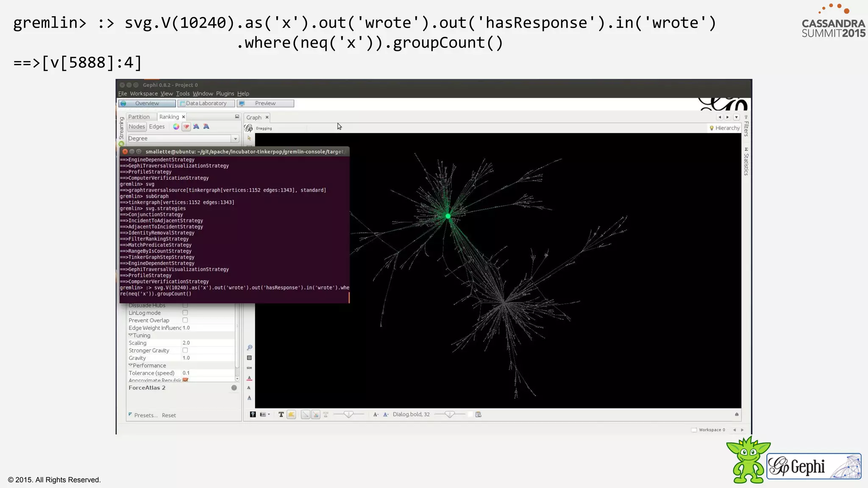This screenshot has width=868, height=488.
Task: Toggle the Workspace 0 checkbox
Action: tap(694, 430)
